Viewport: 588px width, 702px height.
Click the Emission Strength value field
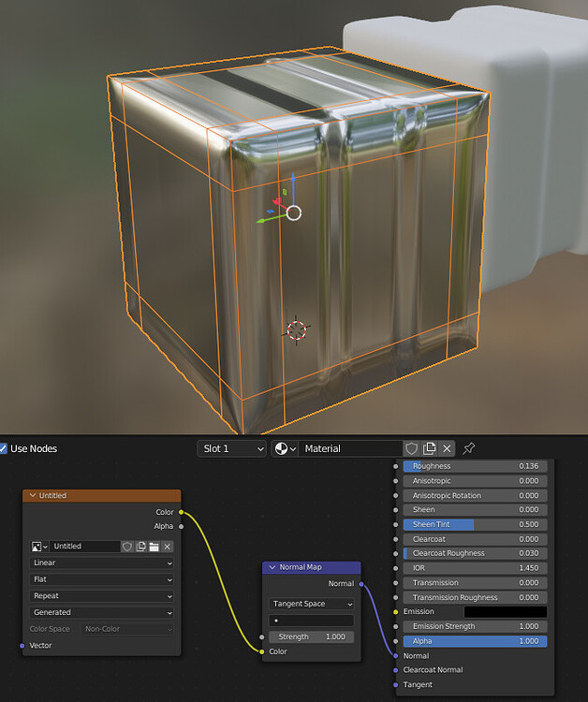475,626
